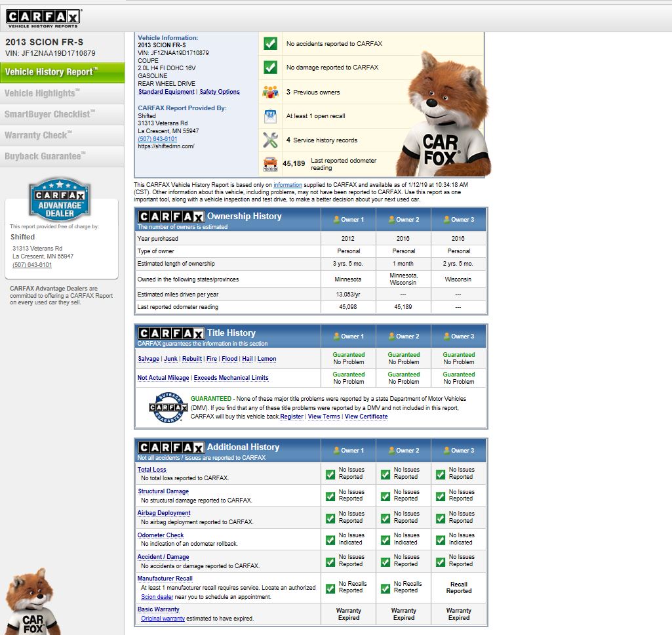Click the Structural Damage heading link
The height and width of the screenshot is (635, 672).
click(x=163, y=491)
